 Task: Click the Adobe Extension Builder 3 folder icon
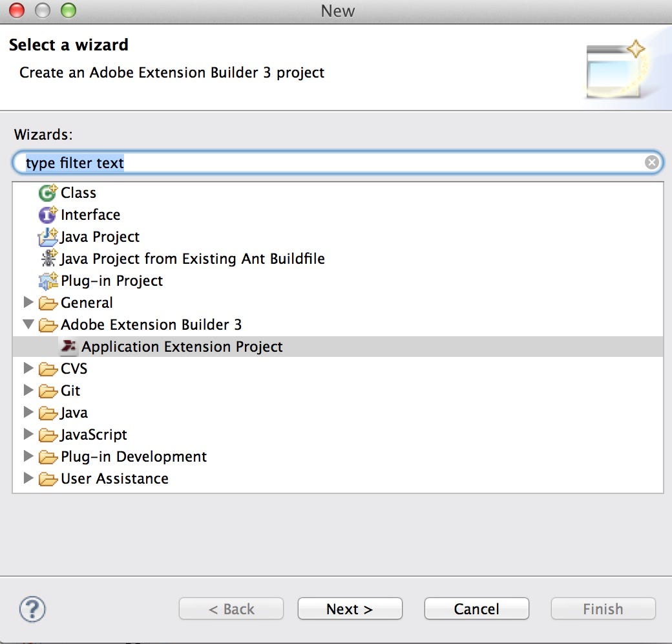(x=48, y=325)
